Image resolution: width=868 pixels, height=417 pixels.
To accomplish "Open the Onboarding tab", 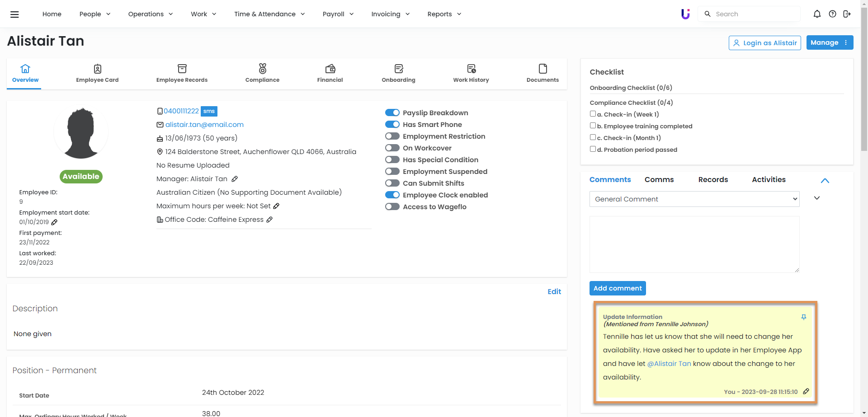I will point(398,74).
